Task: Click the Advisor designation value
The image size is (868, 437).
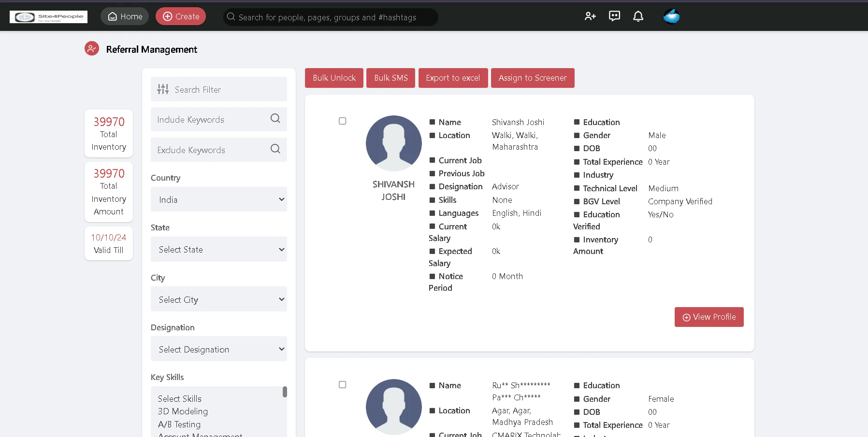Action: [x=506, y=186]
